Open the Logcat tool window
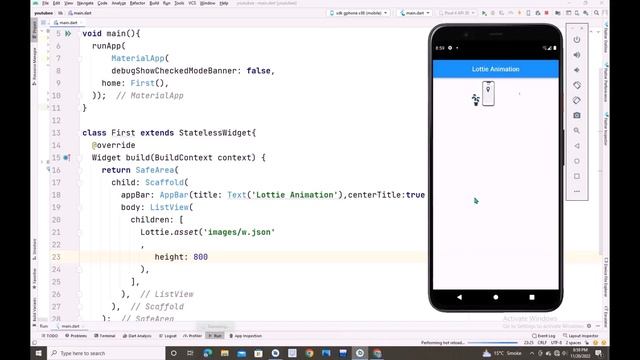This screenshot has height=360, width=640. [x=168, y=336]
